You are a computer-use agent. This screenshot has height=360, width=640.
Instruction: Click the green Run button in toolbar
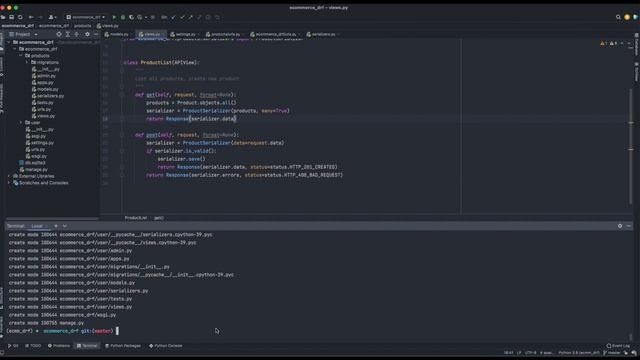[x=114, y=17]
